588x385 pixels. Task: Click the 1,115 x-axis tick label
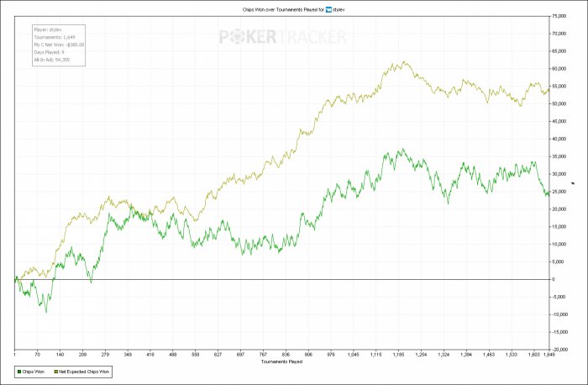pyautogui.click(x=375, y=354)
